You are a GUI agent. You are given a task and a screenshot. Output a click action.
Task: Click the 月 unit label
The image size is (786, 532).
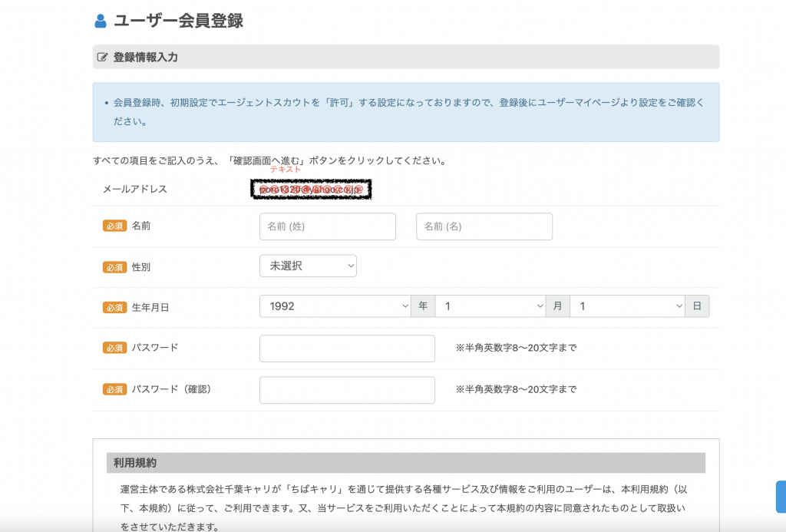pyautogui.click(x=557, y=306)
